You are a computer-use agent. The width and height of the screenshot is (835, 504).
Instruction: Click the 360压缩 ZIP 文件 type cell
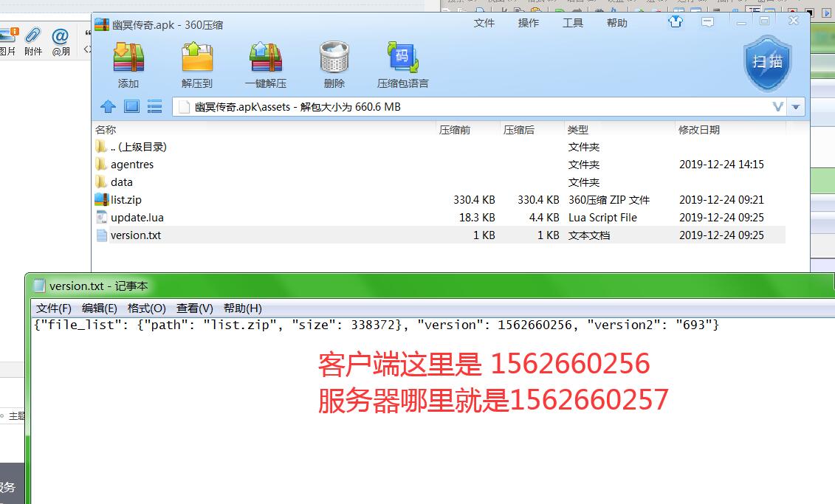click(x=608, y=199)
